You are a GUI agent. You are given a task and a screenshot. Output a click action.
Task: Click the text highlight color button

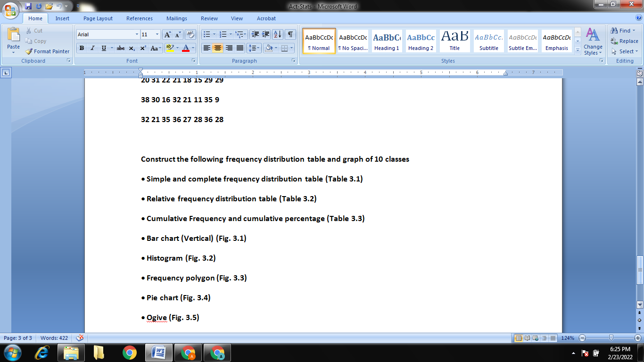170,48
